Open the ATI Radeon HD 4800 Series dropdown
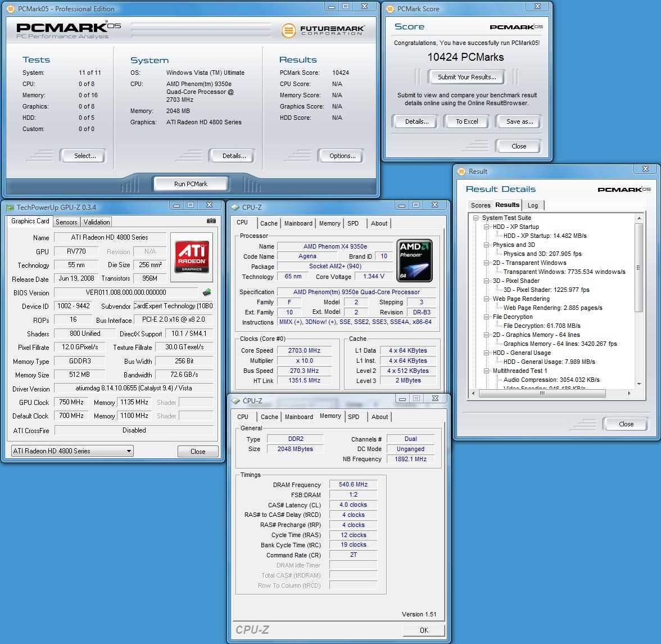This screenshot has height=644, width=661. [x=72, y=451]
